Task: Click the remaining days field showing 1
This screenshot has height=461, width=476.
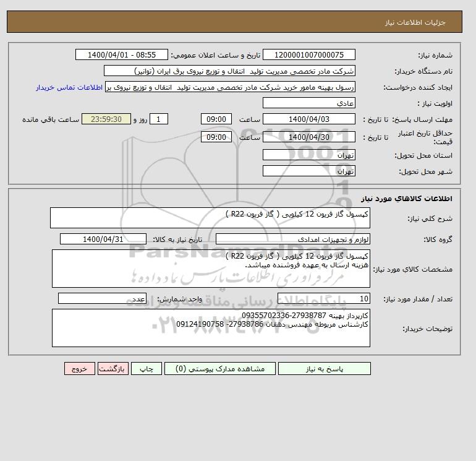Action: (158, 119)
